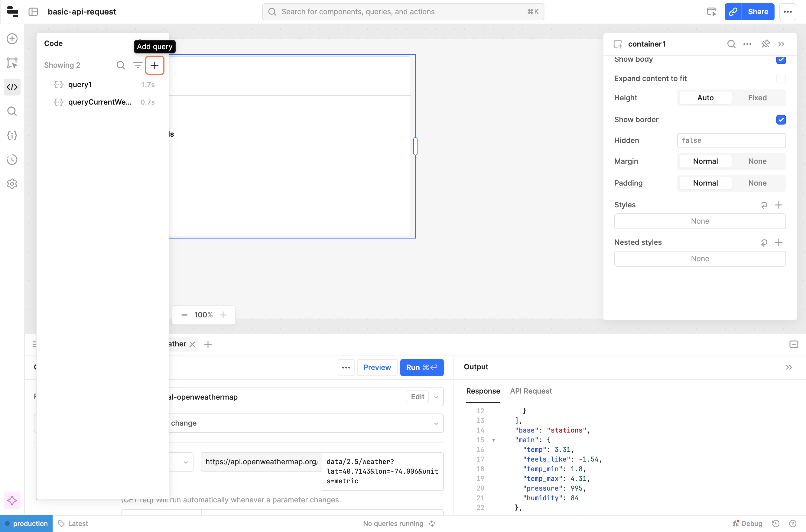Image resolution: width=806 pixels, height=532 pixels.
Task: Click the AI assistant sparkle icon
Action: point(12,501)
